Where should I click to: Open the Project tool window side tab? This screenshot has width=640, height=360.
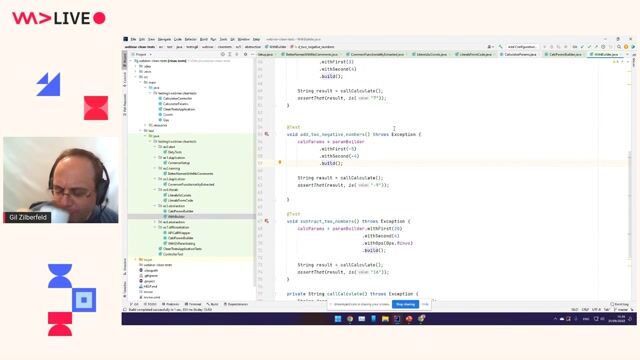(x=125, y=60)
